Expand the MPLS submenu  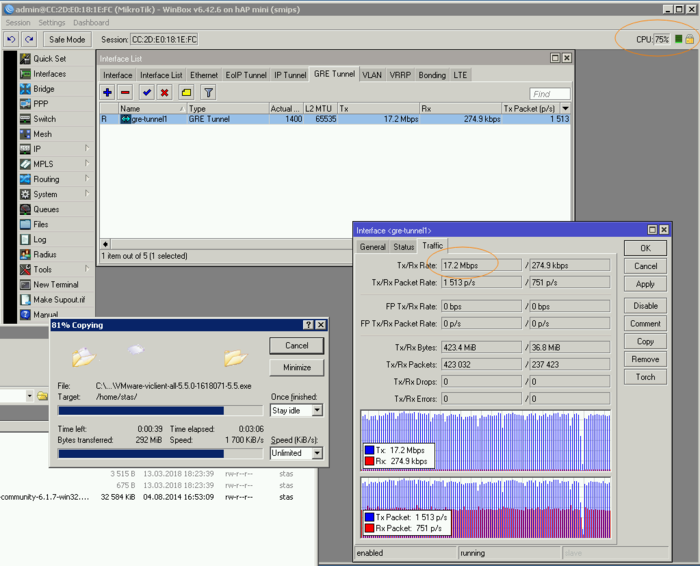[87, 164]
